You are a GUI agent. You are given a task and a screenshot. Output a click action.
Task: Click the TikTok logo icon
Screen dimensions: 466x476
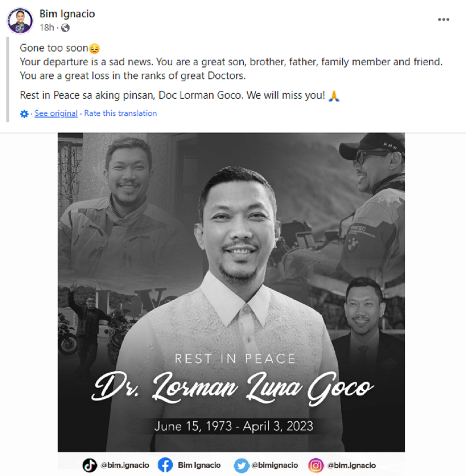coord(90,466)
